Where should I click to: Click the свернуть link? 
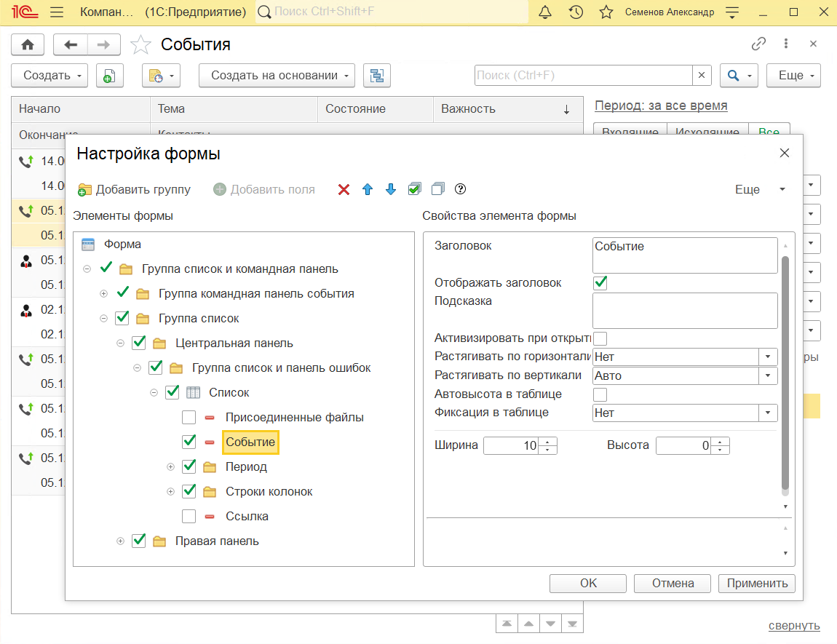click(794, 626)
